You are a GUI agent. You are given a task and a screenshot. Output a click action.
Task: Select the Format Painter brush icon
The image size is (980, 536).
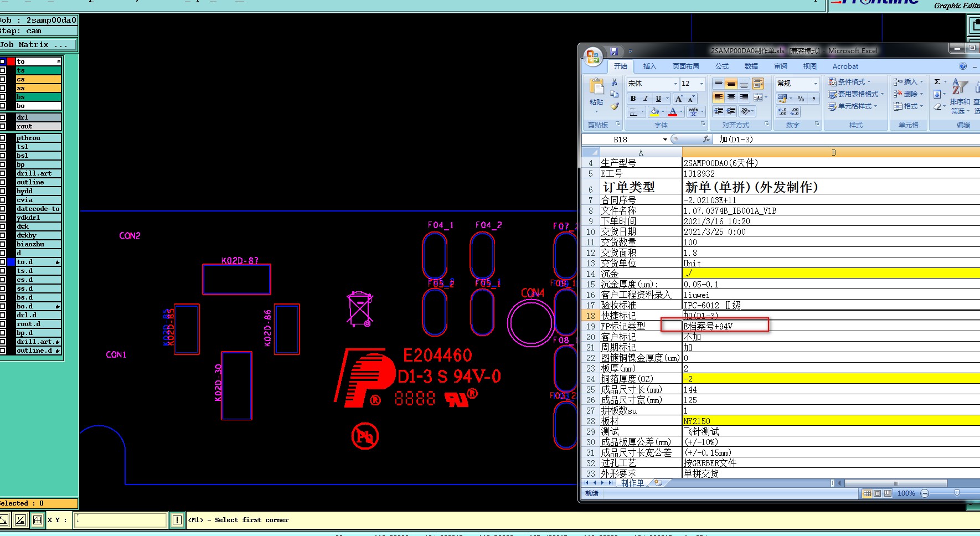pos(615,106)
